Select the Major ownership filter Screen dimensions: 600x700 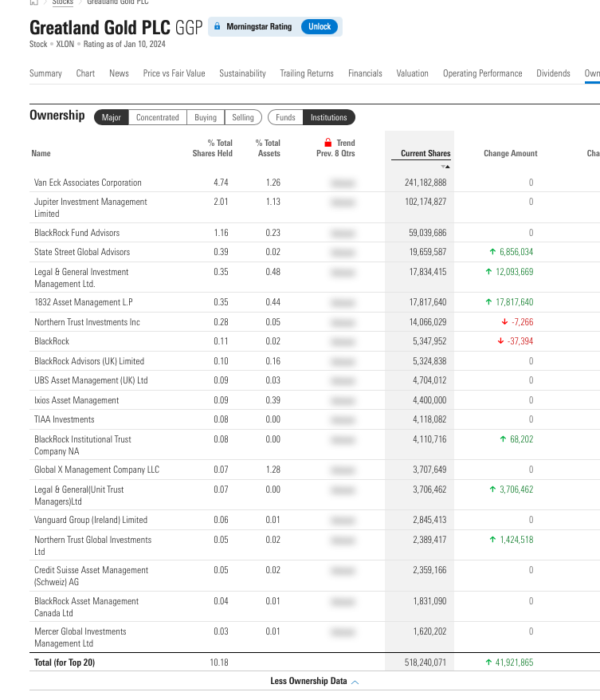111,117
